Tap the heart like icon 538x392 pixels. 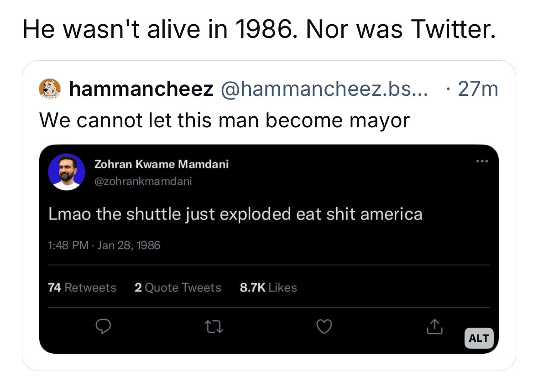coord(324,326)
